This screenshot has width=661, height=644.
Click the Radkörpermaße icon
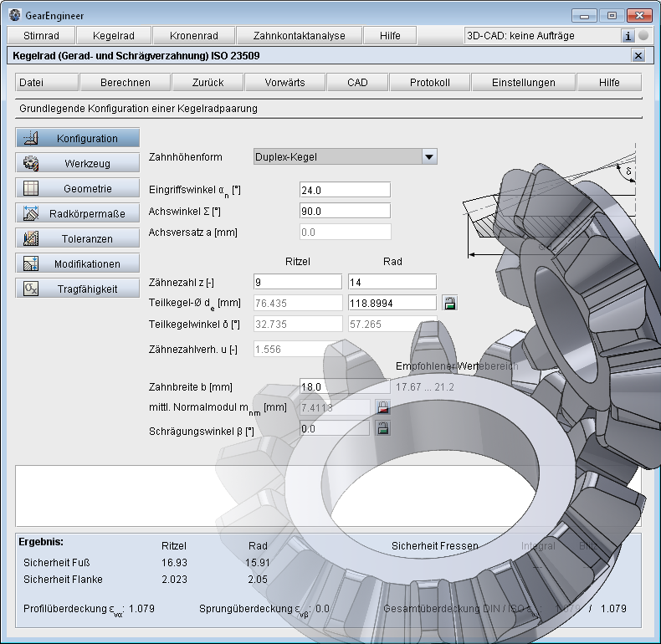[x=32, y=213]
